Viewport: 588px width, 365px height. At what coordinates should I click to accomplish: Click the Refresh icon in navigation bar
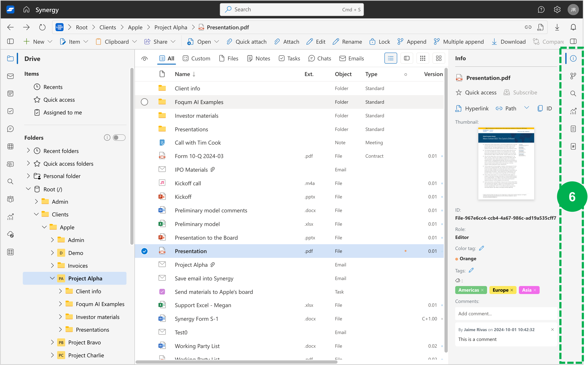point(42,27)
